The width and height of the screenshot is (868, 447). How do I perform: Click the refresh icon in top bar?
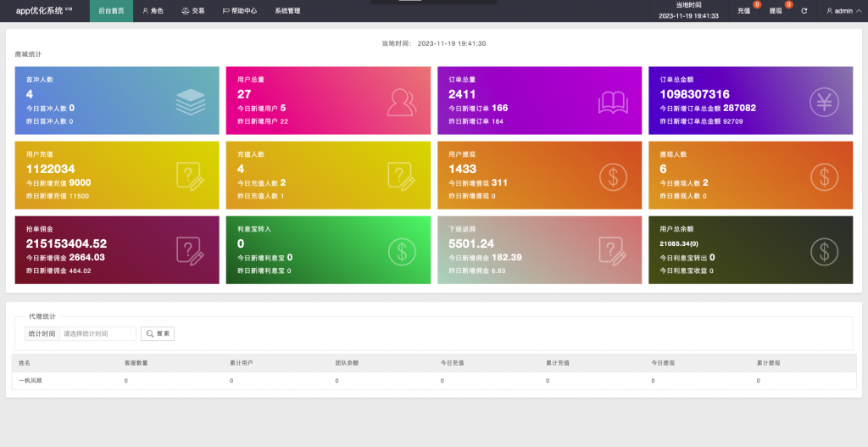click(x=804, y=11)
